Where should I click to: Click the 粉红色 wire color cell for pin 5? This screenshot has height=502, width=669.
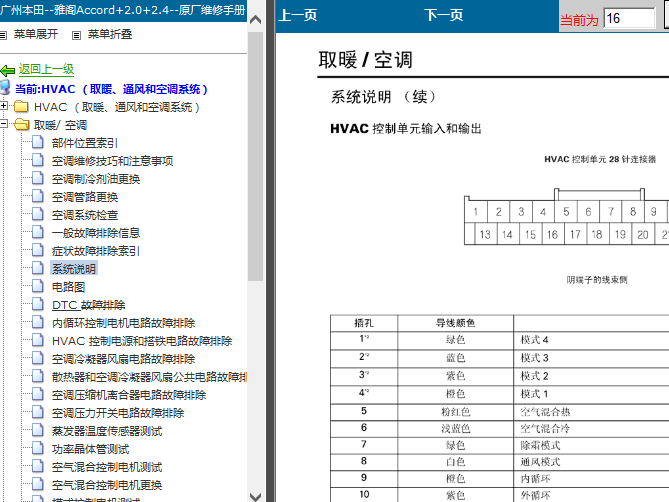456,412
